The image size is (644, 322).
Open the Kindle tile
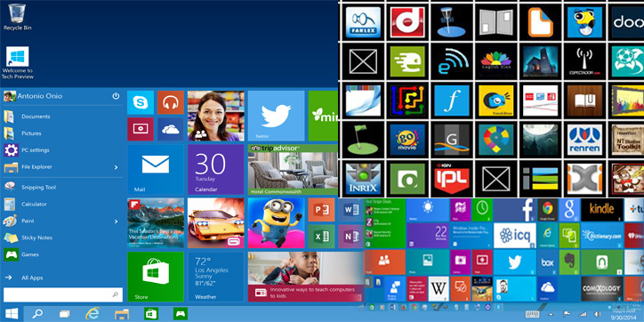point(602,210)
